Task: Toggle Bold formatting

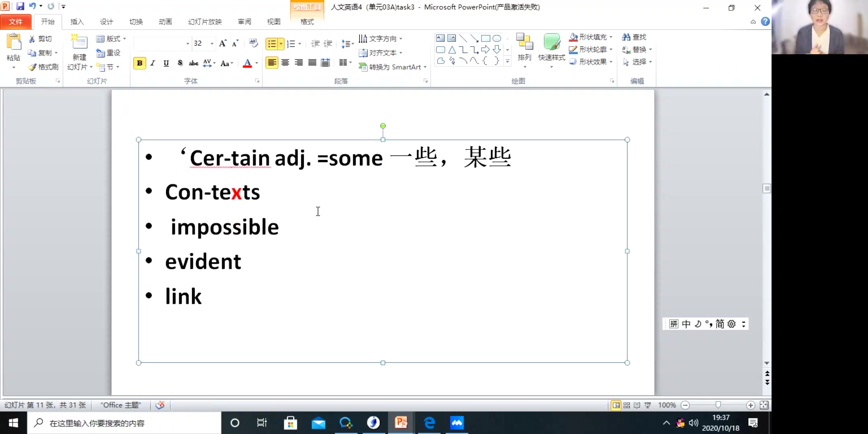Action: [x=139, y=63]
